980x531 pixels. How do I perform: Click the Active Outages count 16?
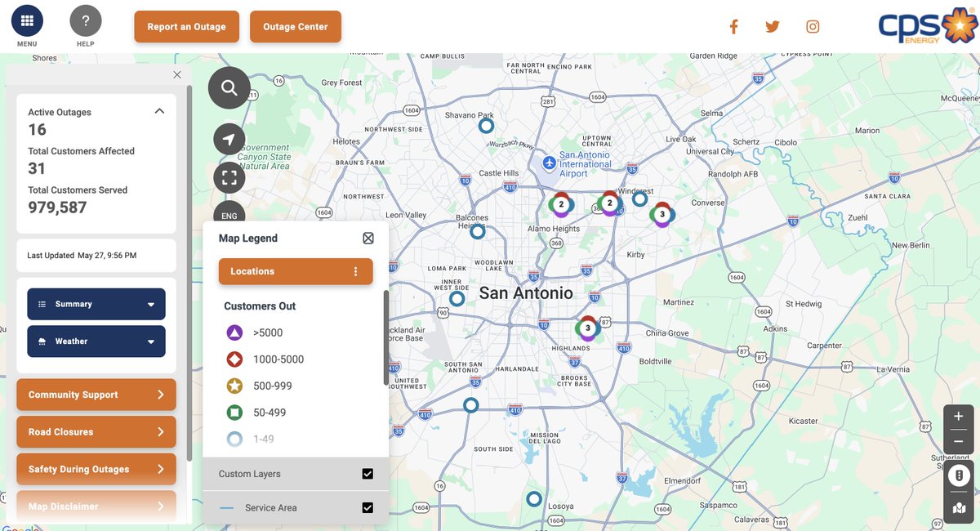pyautogui.click(x=38, y=130)
